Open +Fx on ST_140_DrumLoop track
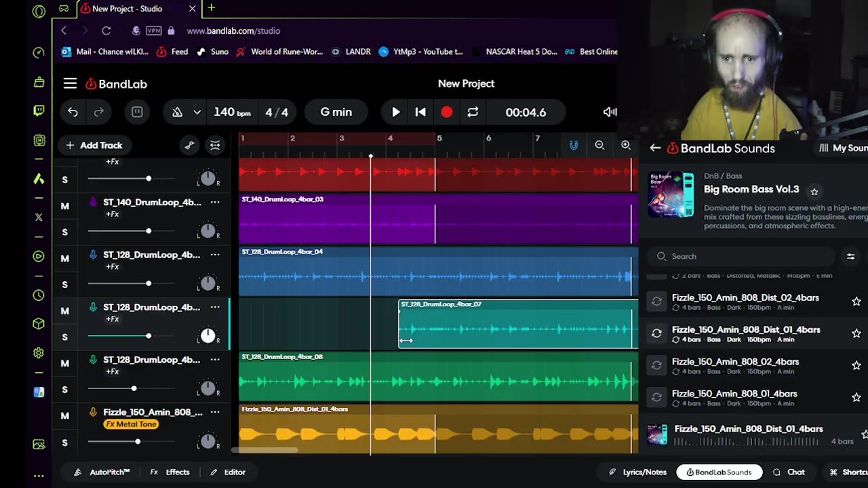Image resolution: width=868 pixels, height=488 pixels. pos(112,214)
